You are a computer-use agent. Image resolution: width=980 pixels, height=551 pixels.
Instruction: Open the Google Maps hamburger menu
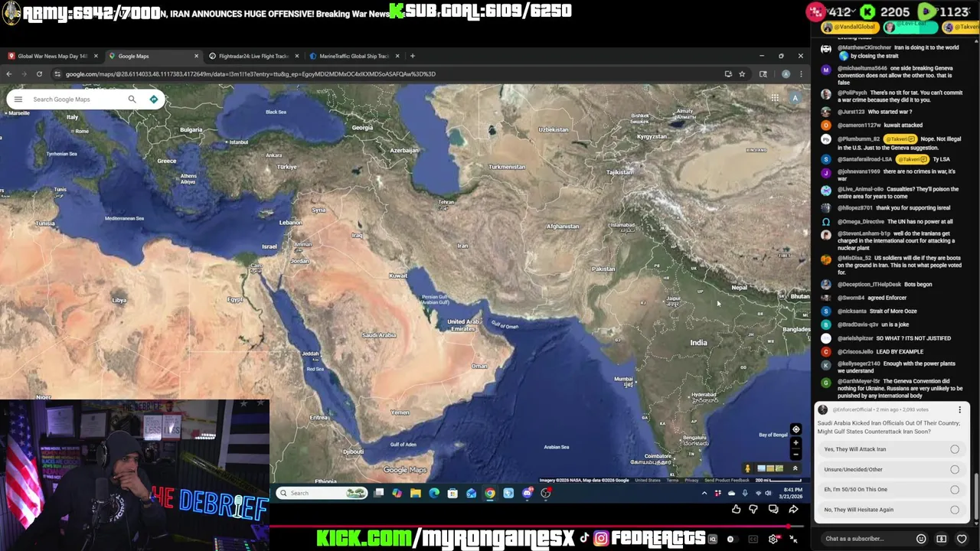(x=18, y=99)
